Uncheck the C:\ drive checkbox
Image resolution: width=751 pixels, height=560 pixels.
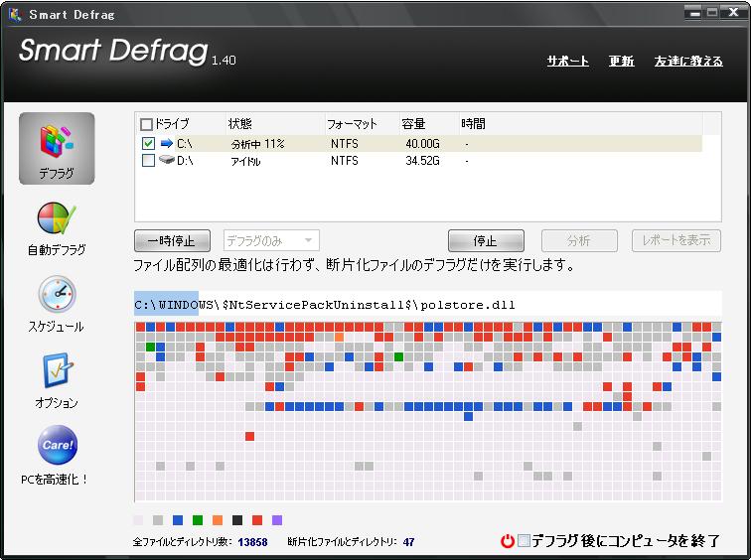148,143
